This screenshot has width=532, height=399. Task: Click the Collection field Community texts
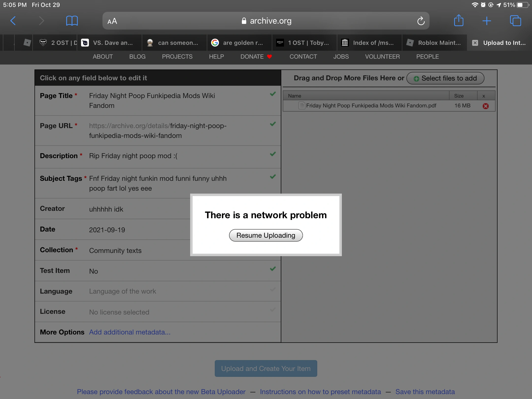click(x=115, y=250)
